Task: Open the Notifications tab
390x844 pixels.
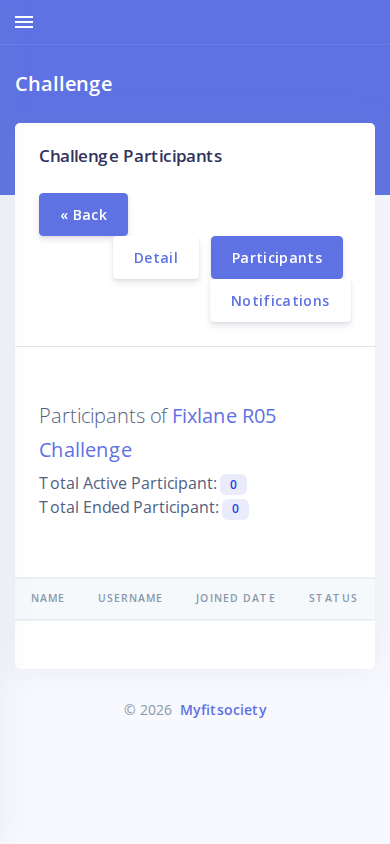Action: point(280,301)
